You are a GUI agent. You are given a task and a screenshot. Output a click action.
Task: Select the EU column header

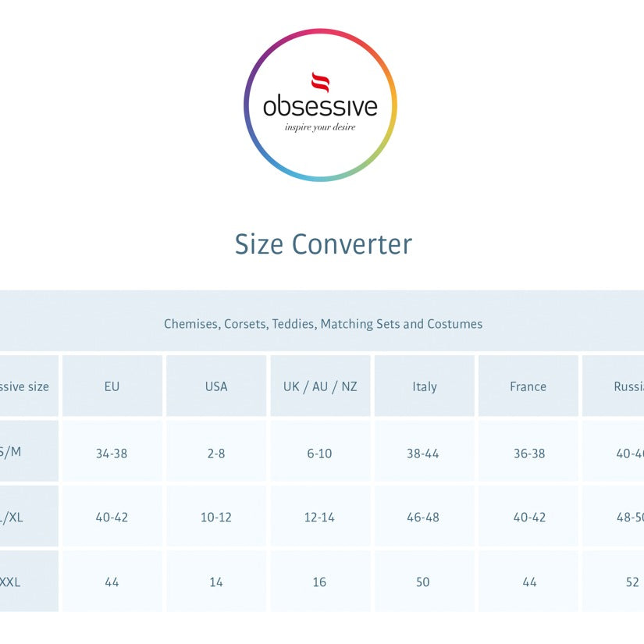pos(112,386)
